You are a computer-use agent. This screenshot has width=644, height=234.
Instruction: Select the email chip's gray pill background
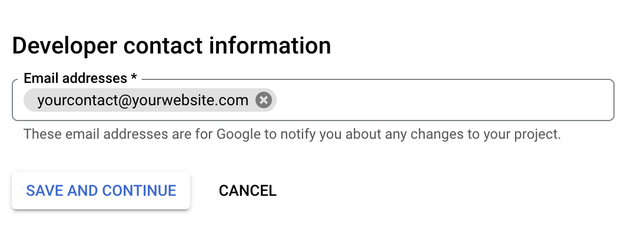150,100
